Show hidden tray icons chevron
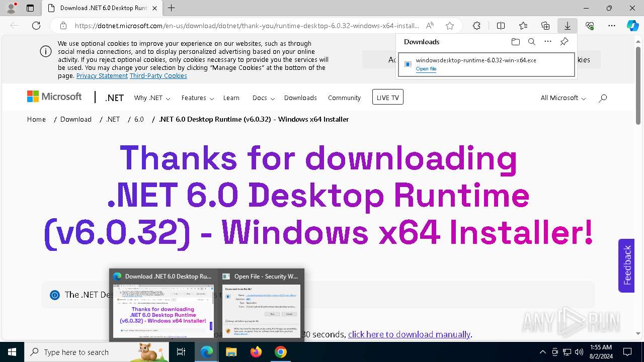644x362 pixels. (x=542, y=352)
